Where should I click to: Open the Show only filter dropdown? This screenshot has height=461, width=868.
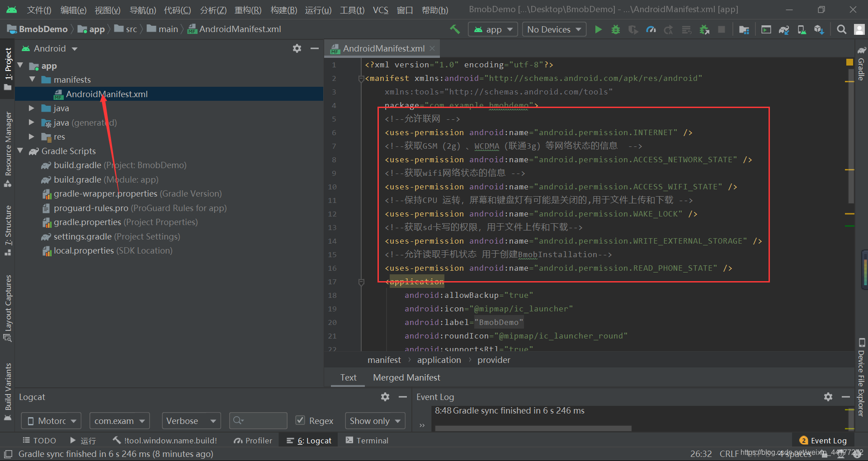tap(375, 421)
